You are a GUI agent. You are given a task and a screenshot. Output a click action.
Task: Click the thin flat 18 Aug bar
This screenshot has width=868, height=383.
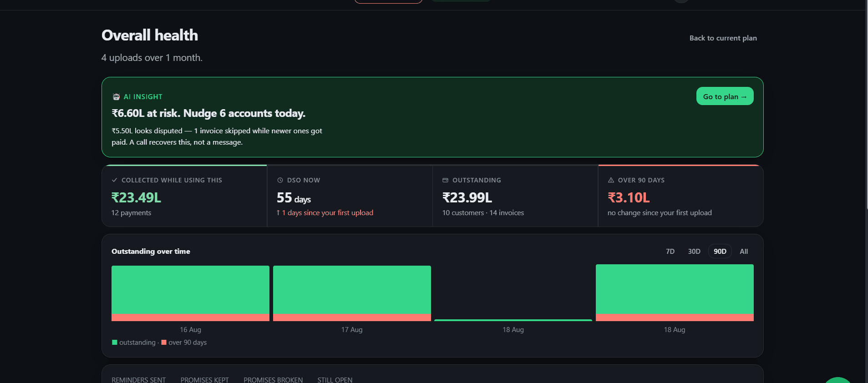coord(513,320)
